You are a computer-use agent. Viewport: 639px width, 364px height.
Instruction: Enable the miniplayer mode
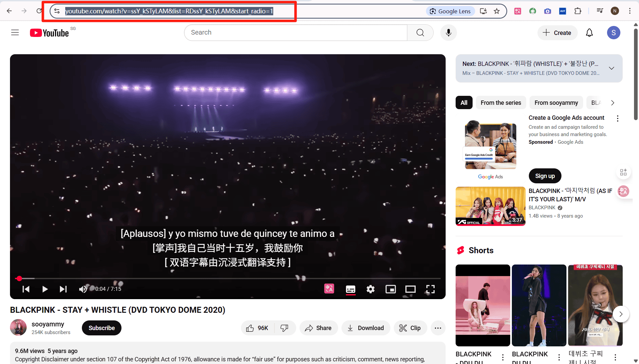tap(390, 289)
